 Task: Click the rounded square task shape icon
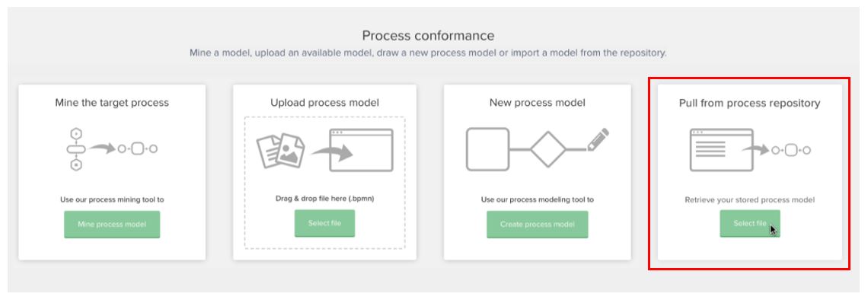pyautogui.click(x=488, y=149)
